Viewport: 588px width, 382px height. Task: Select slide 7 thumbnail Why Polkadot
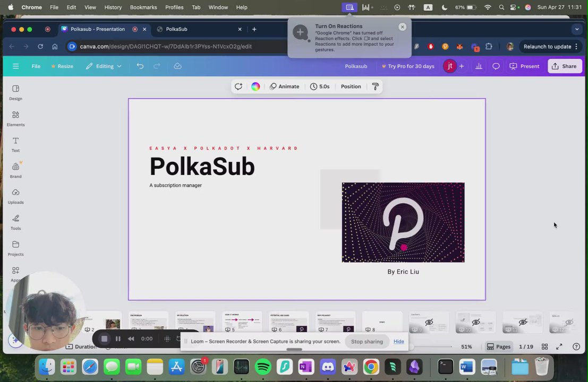point(335,322)
